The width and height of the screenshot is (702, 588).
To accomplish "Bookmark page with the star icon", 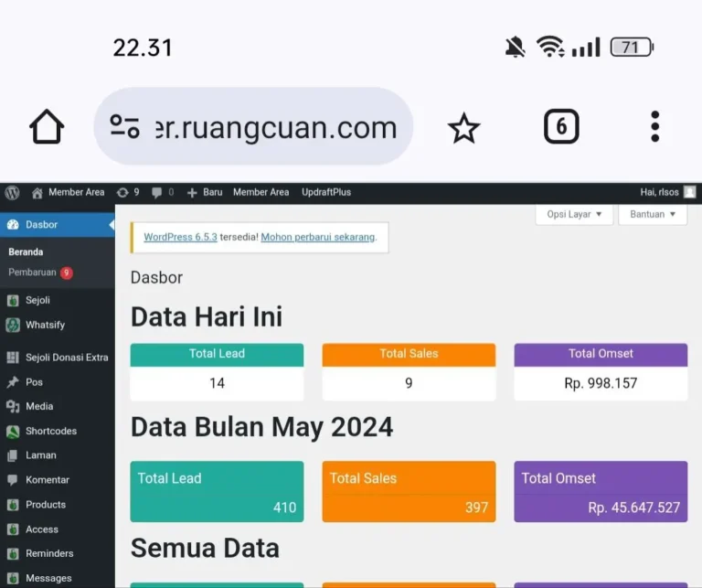I will click(463, 128).
